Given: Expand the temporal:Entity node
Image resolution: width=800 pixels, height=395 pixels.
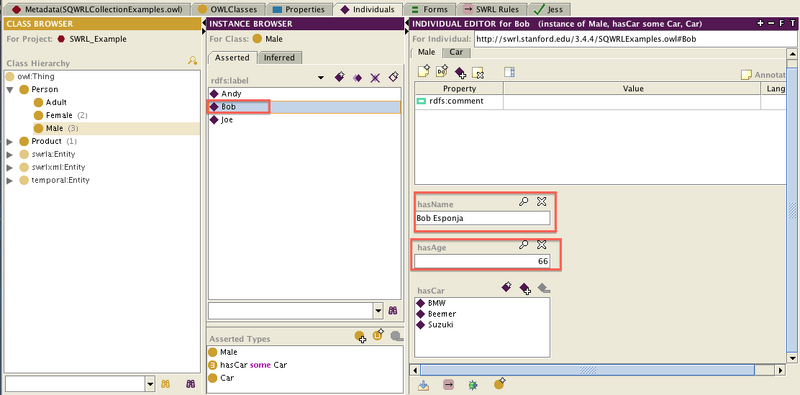Looking at the screenshot, I should [10, 180].
